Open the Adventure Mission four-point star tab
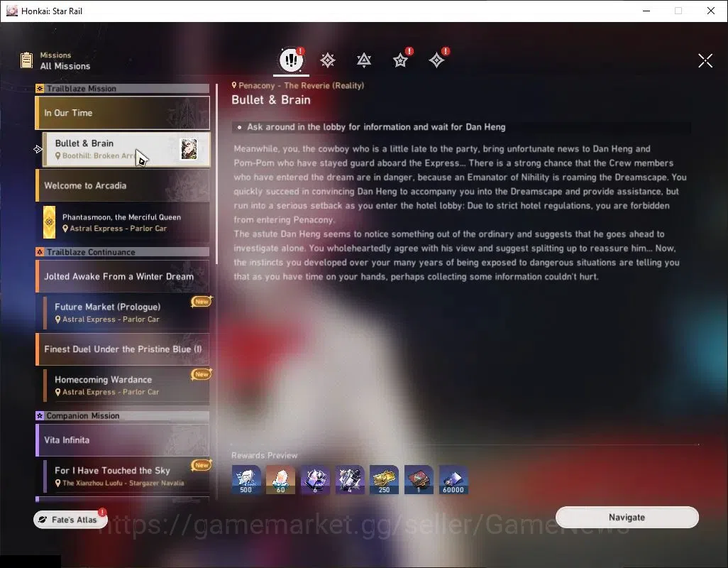Screen dimensions: 728x568 click(x=436, y=60)
